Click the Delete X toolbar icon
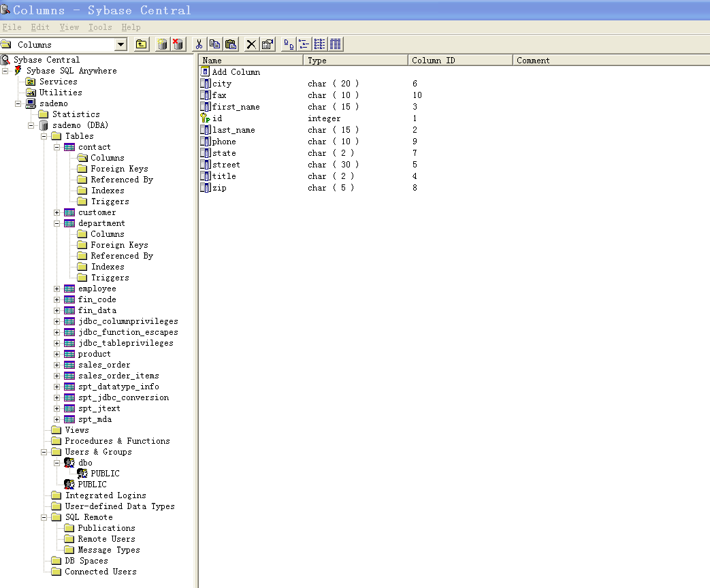 point(251,44)
